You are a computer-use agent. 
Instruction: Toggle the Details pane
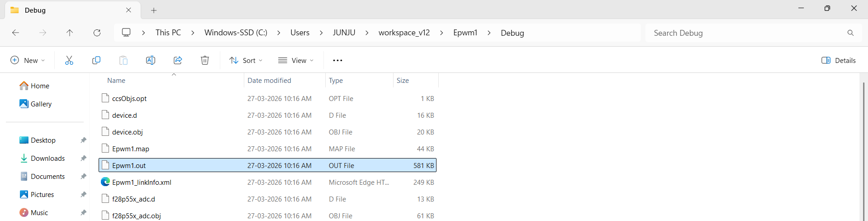[839, 60]
